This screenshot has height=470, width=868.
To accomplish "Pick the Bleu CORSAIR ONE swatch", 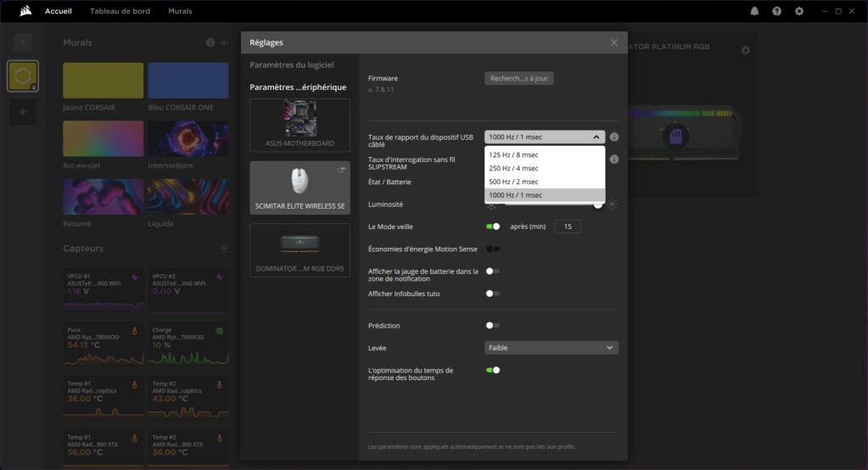I will tap(188, 81).
